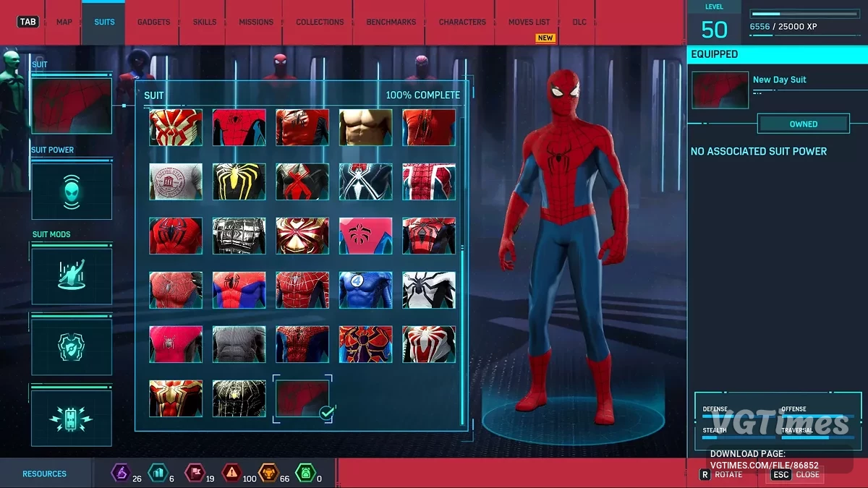The width and height of the screenshot is (868, 488).
Task: Select the Empire State University t-shirt suit
Action: pyautogui.click(x=176, y=181)
